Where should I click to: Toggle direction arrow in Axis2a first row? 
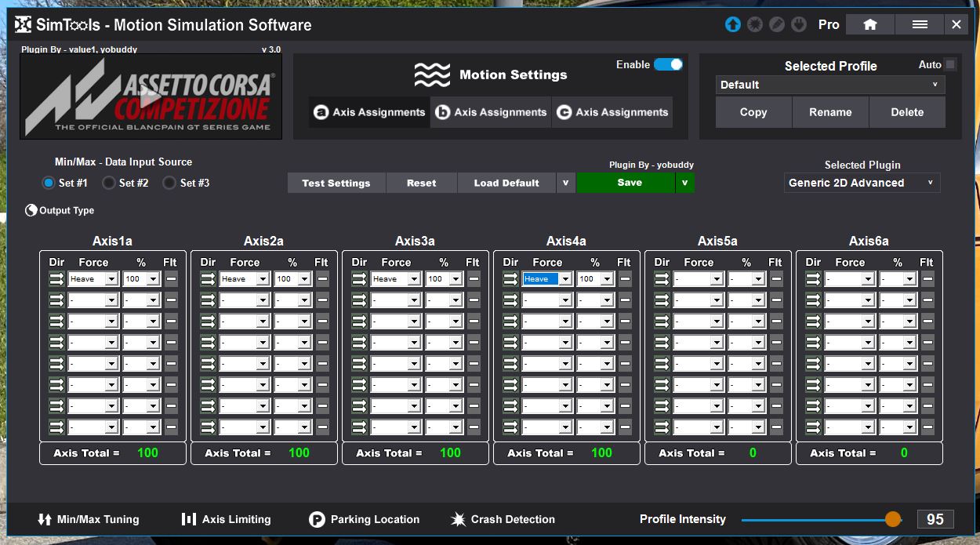(208, 278)
